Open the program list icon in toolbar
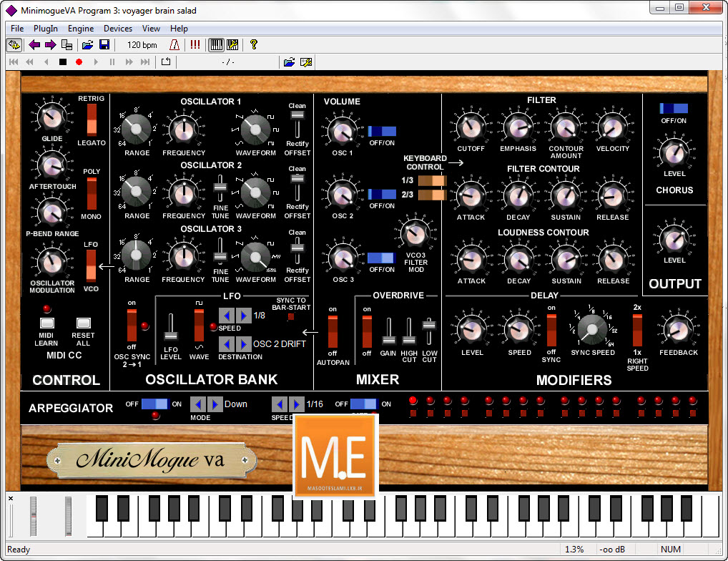Viewport: 728px width, 561px height. (x=67, y=44)
